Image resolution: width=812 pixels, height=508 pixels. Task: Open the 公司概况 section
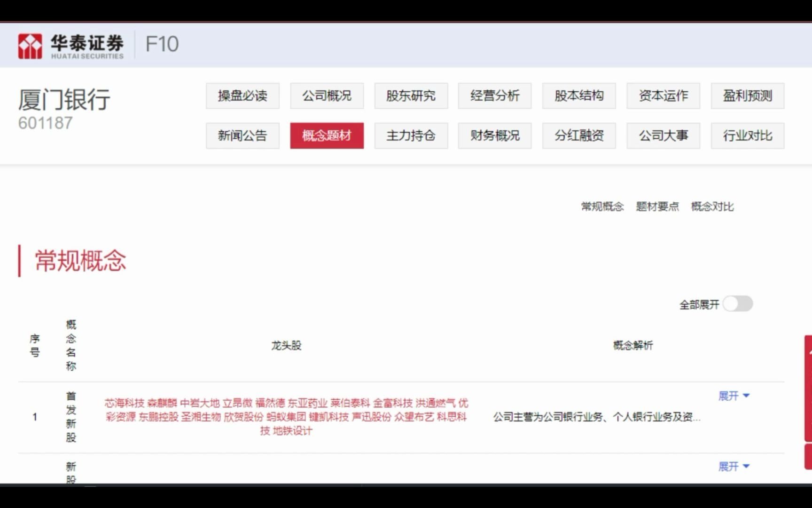coord(327,96)
